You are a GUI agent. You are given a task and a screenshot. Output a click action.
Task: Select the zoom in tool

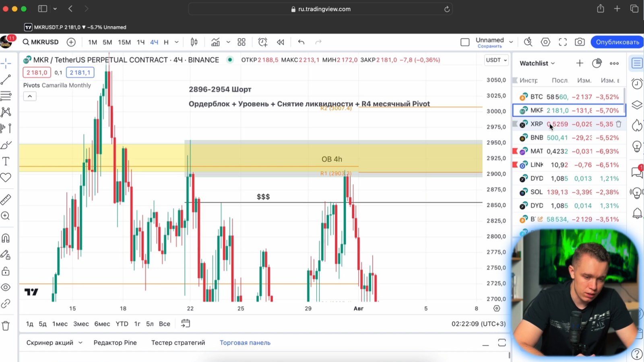(6, 216)
